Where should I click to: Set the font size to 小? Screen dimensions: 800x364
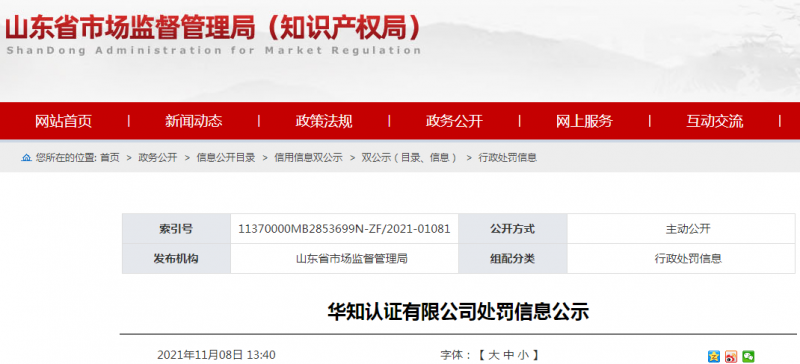pyautogui.click(x=523, y=355)
